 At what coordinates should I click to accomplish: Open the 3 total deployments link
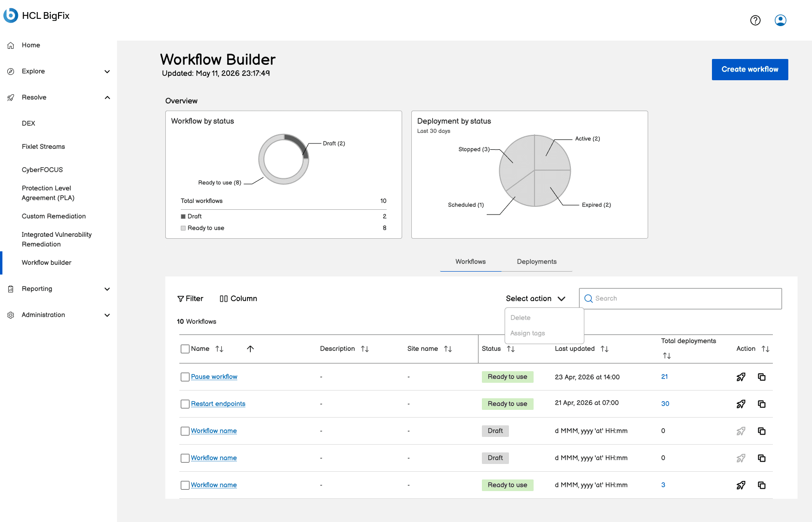point(663,485)
